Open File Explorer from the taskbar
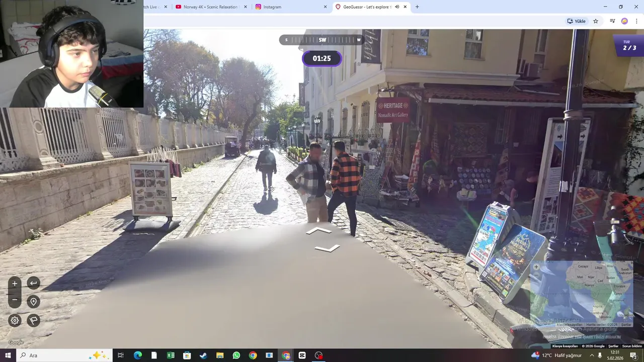This screenshot has height=362, width=644. (x=220, y=355)
